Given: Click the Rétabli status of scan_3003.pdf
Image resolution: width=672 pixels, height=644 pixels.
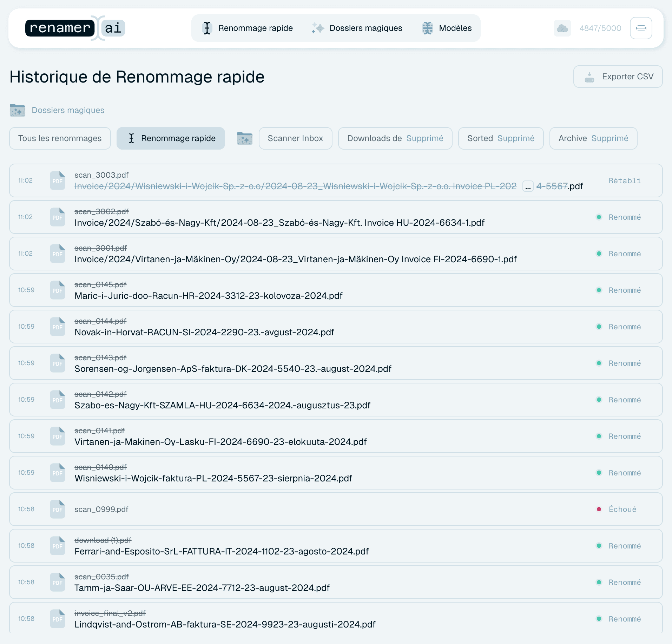Looking at the screenshot, I should pos(625,181).
